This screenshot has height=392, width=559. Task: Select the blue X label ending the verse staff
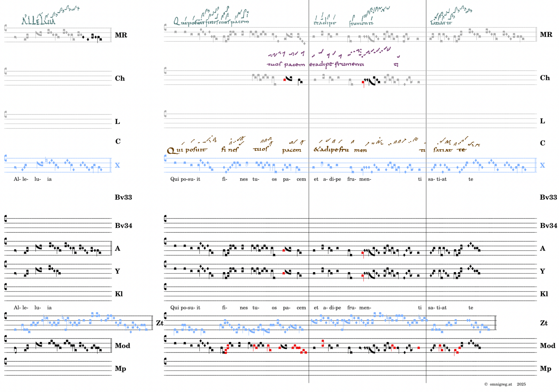pos(542,165)
